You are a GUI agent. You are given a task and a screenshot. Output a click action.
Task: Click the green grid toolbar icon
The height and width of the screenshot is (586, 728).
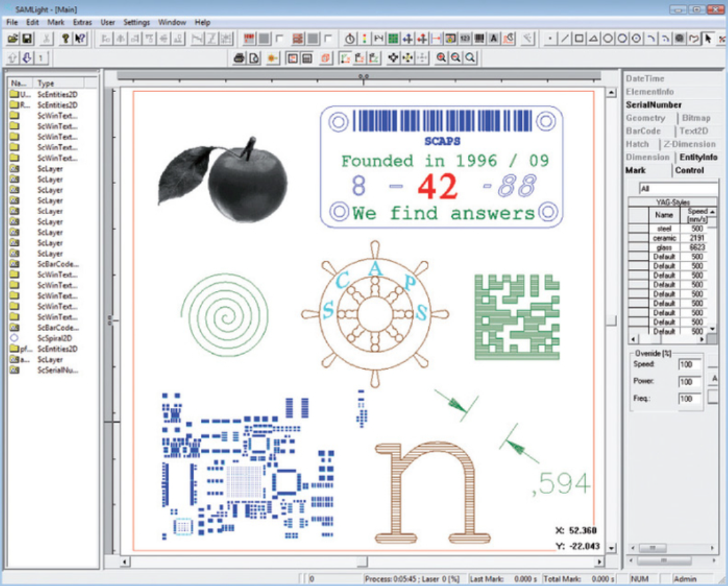[393, 39]
